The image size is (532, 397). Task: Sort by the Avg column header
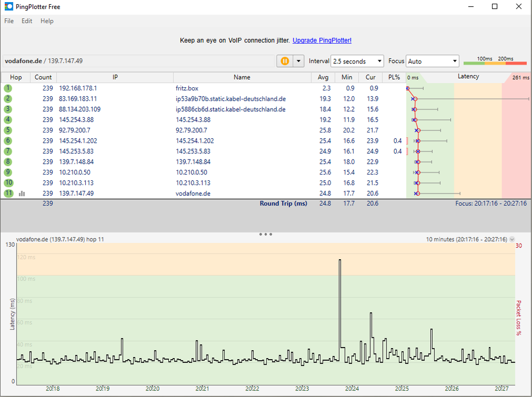[x=322, y=77]
